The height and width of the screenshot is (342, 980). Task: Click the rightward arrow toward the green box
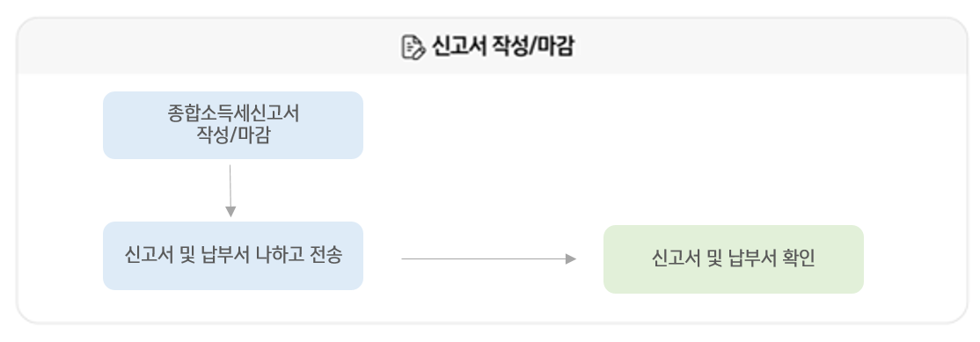[x=489, y=259]
